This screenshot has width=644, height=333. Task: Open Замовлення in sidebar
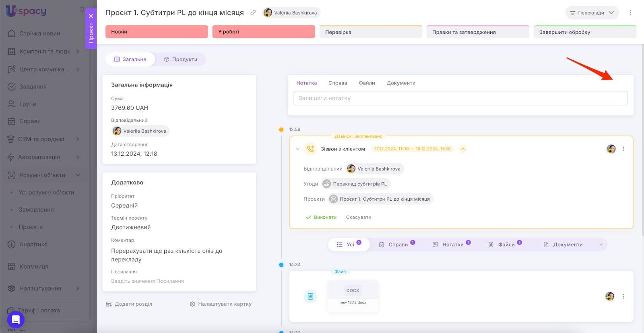[36, 210]
